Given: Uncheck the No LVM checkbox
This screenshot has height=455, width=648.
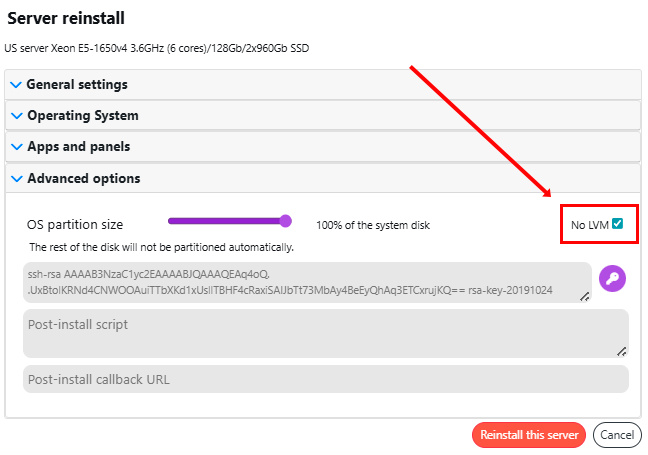Looking at the screenshot, I should [x=617, y=224].
